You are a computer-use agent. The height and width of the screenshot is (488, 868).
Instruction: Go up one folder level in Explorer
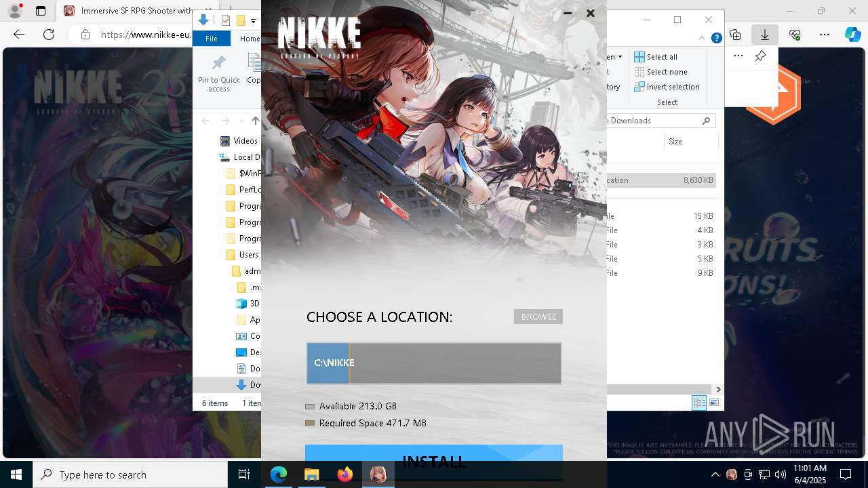(255, 121)
